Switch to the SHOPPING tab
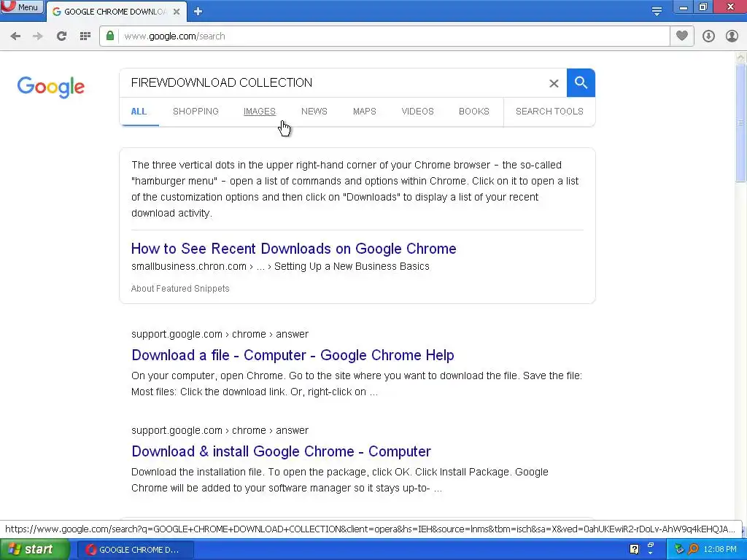The width and height of the screenshot is (747, 560). tap(196, 112)
